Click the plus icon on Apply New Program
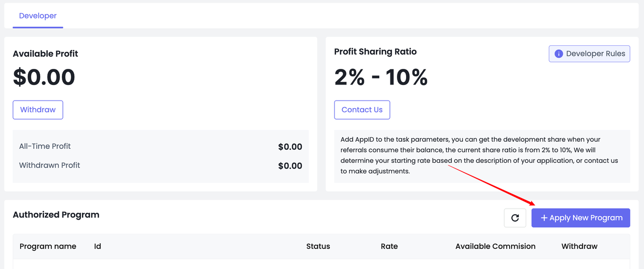This screenshot has width=644, height=269. (544, 218)
